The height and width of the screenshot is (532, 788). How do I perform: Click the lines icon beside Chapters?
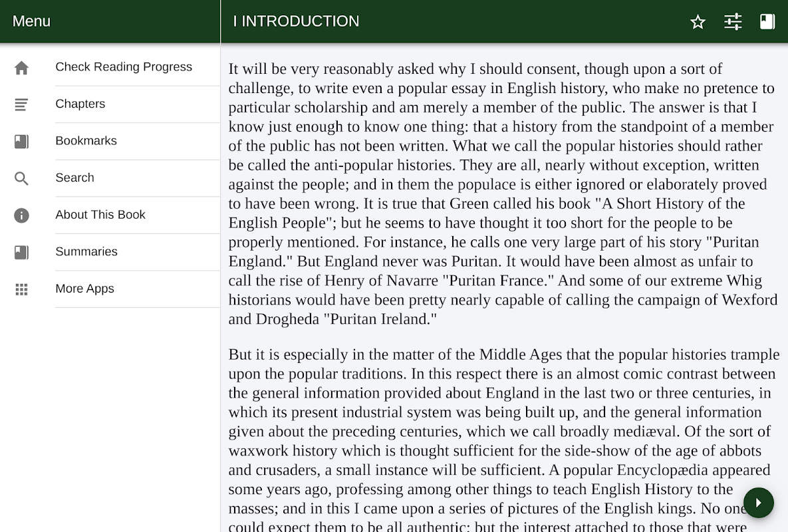click(x=21, y=104)
